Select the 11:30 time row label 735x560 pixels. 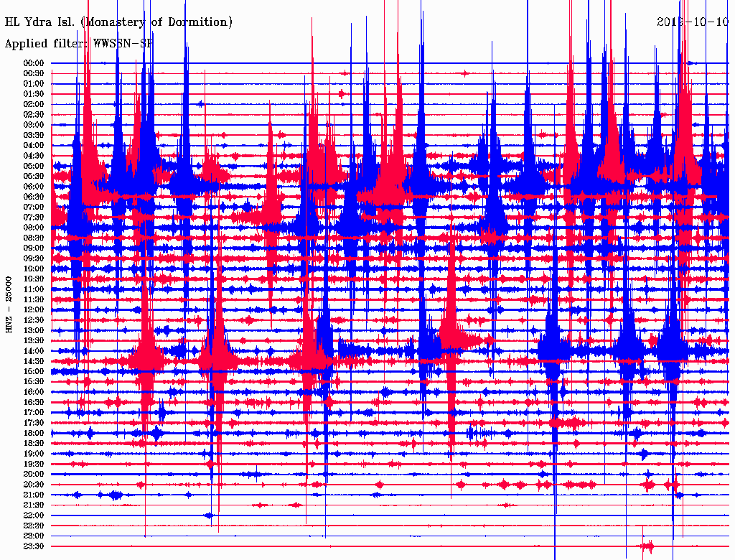click(34, 299)
